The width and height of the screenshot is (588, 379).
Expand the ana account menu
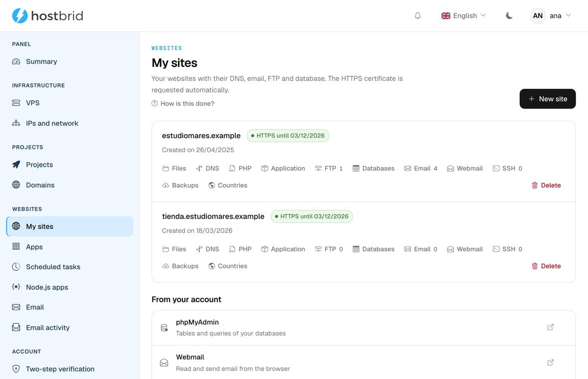tap(551, 16)
